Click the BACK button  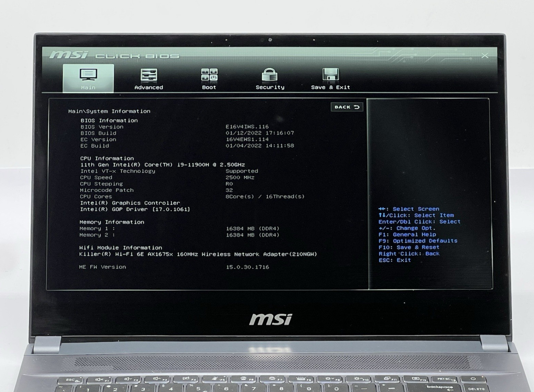point(347,107)
